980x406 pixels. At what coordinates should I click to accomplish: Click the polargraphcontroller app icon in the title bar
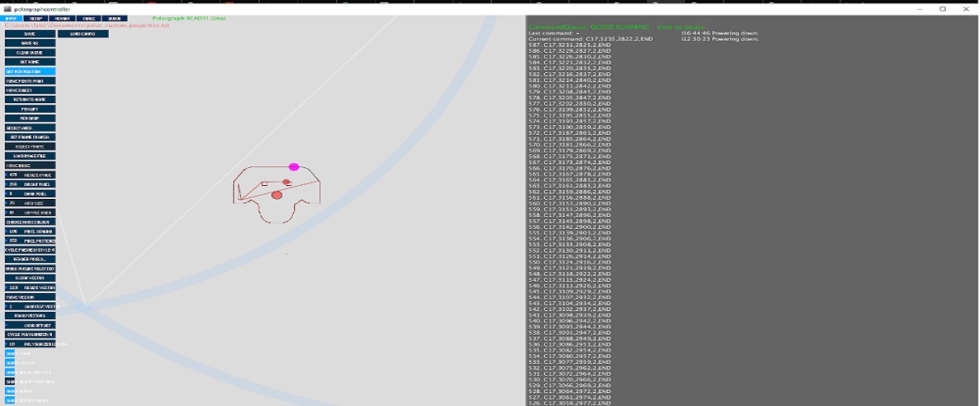pos(7,8)
